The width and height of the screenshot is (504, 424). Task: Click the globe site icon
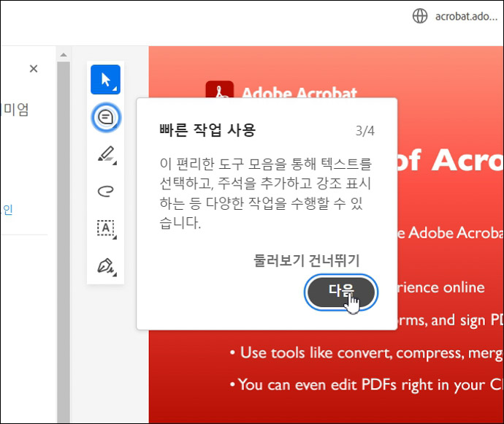(420, 16)
